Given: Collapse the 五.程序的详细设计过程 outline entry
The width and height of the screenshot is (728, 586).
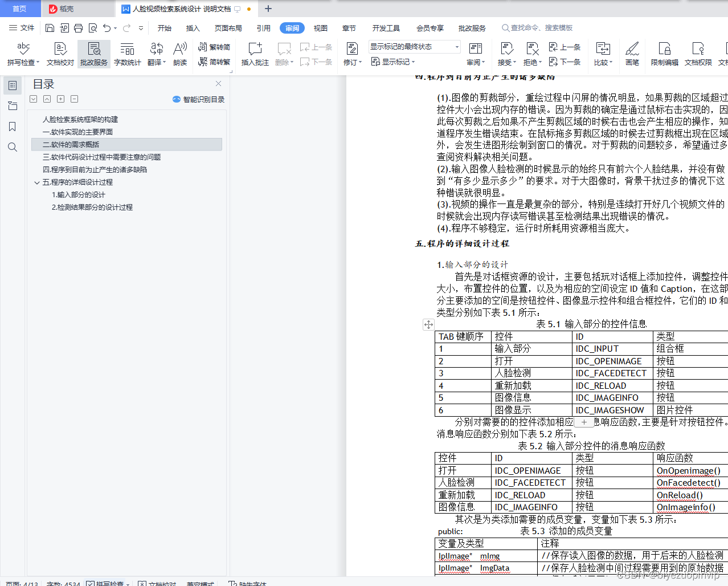Looking at the screenshot, I should click(x=37, y=182).
